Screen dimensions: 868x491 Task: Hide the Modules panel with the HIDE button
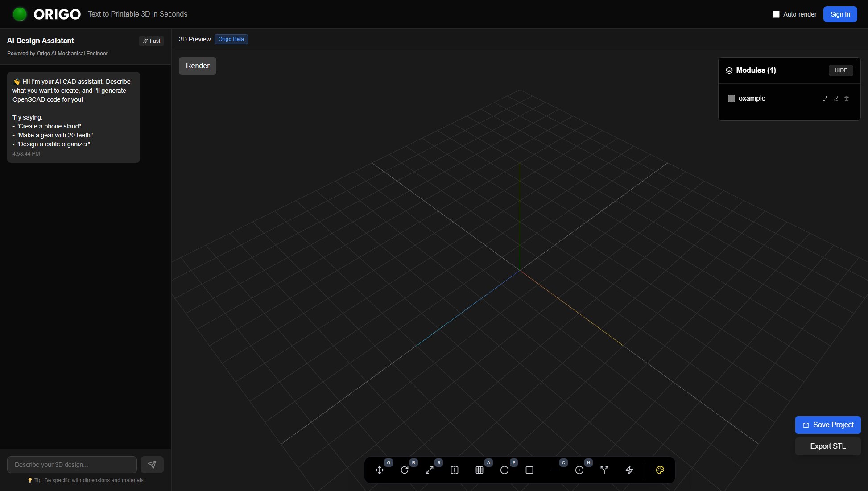point(841,70)
